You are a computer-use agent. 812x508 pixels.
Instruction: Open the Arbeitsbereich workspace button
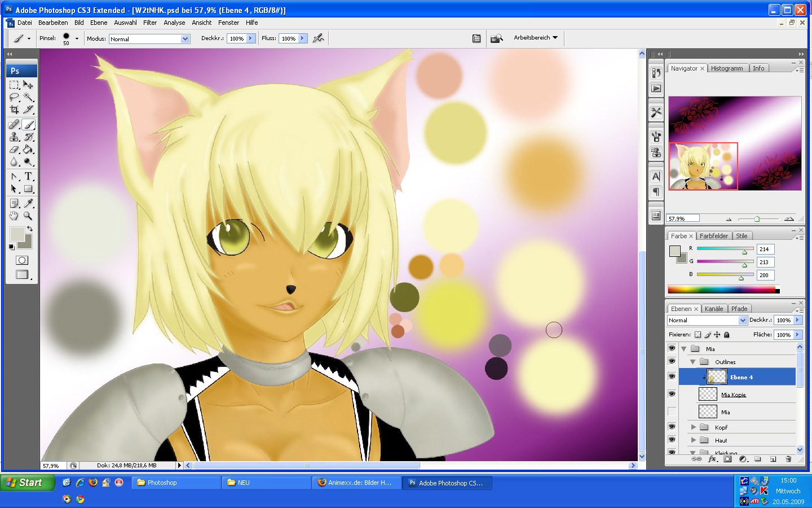(535, 38)
